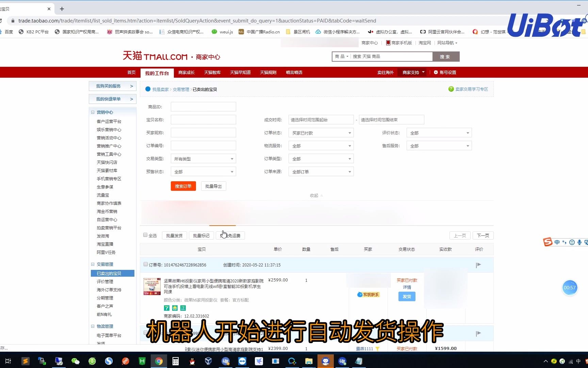This screenshot has height=368, width=588.
Task: Check the checkbox for order 1014762467228962856
Action: 145,265
